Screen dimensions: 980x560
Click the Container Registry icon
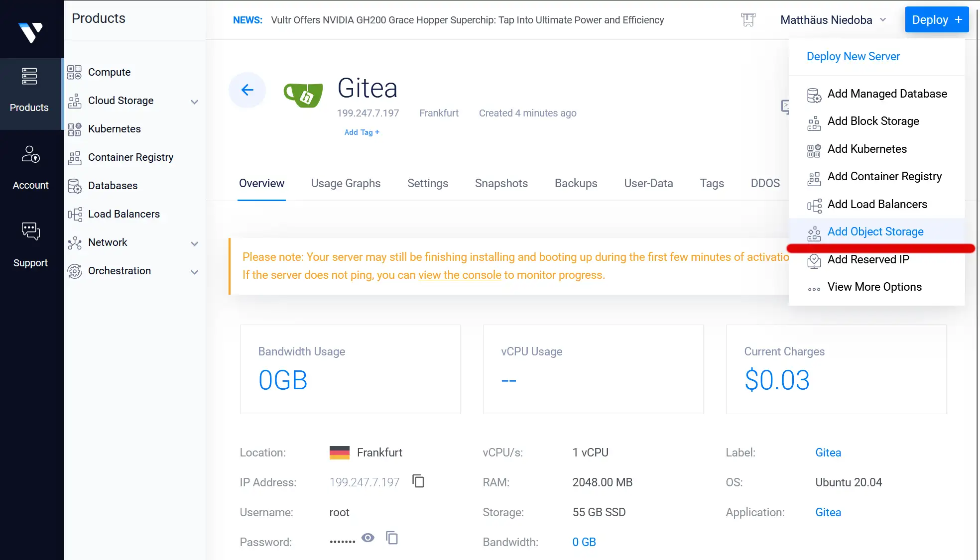75,157
